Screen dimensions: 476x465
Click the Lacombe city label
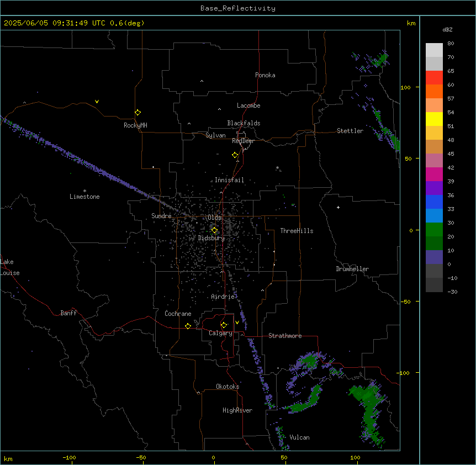248,105
